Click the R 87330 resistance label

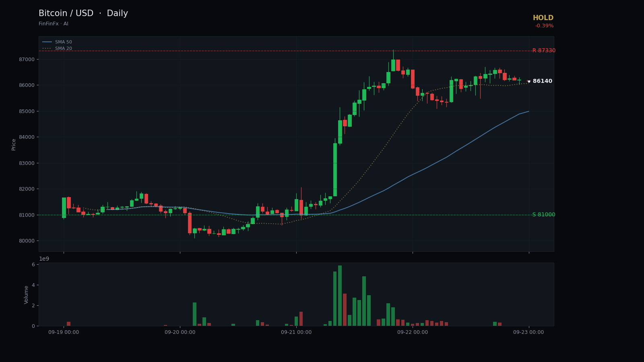tap(544, 51)
